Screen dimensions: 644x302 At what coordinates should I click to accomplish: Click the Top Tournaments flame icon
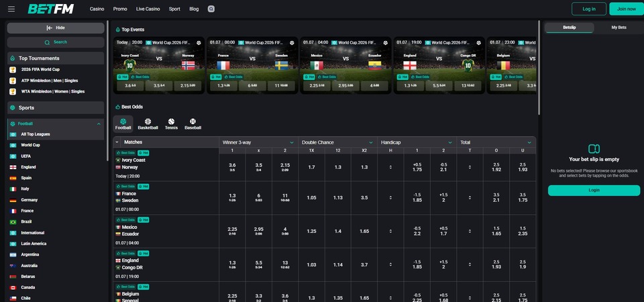13,58
